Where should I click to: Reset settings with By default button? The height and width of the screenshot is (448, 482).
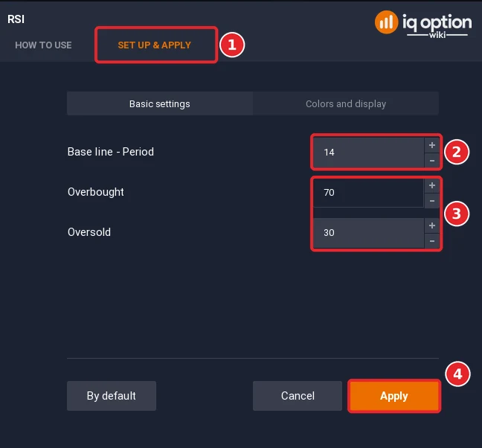(x=112, y=396)
